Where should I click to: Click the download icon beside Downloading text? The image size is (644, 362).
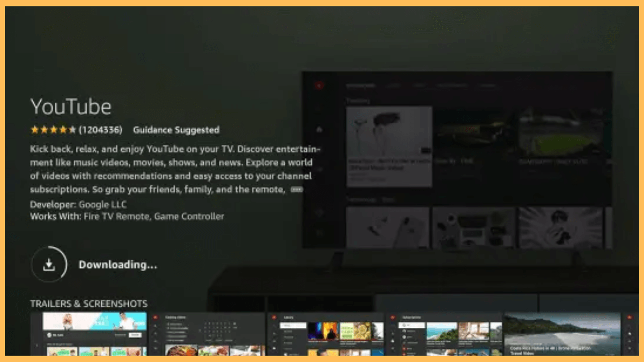49,263
